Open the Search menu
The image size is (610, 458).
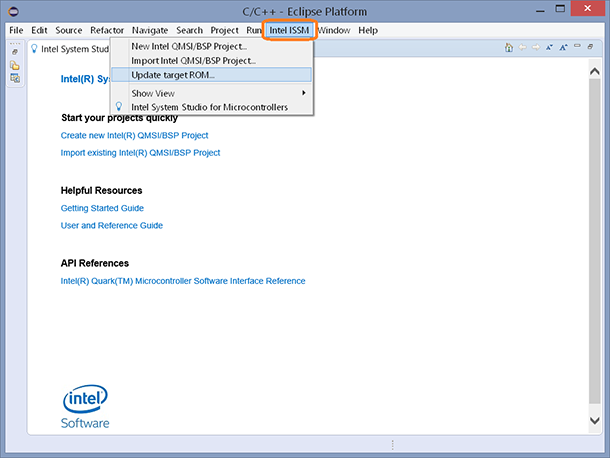[189, 30]
